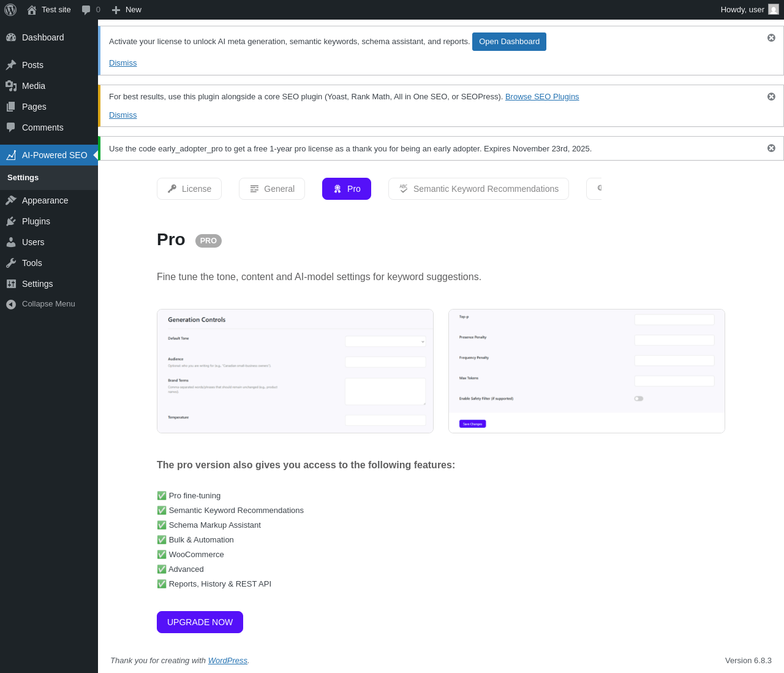Follow the Browse SEO Plugins link
The width and height of the screenshot is (784, 673).
[542, 97]
